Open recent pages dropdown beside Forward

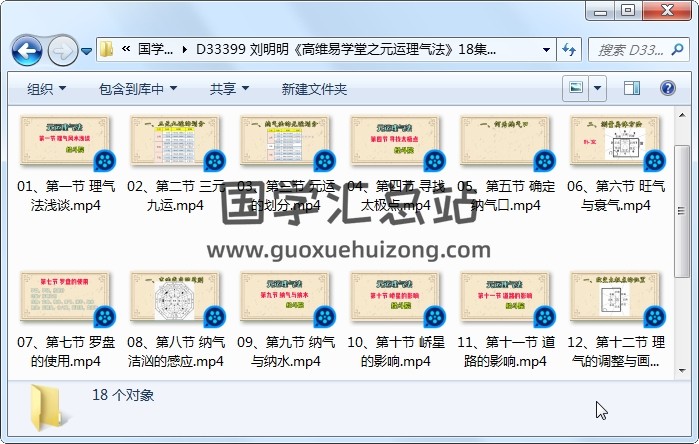[86, 51]
